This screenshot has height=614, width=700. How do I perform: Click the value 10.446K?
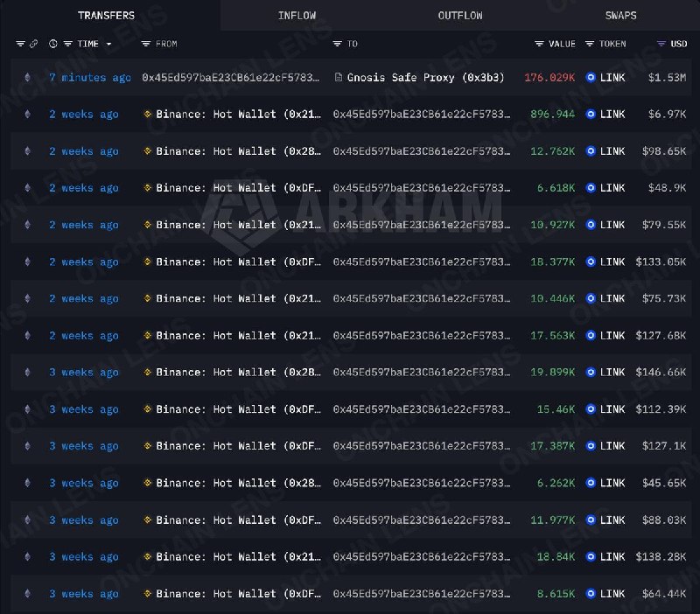553,298
